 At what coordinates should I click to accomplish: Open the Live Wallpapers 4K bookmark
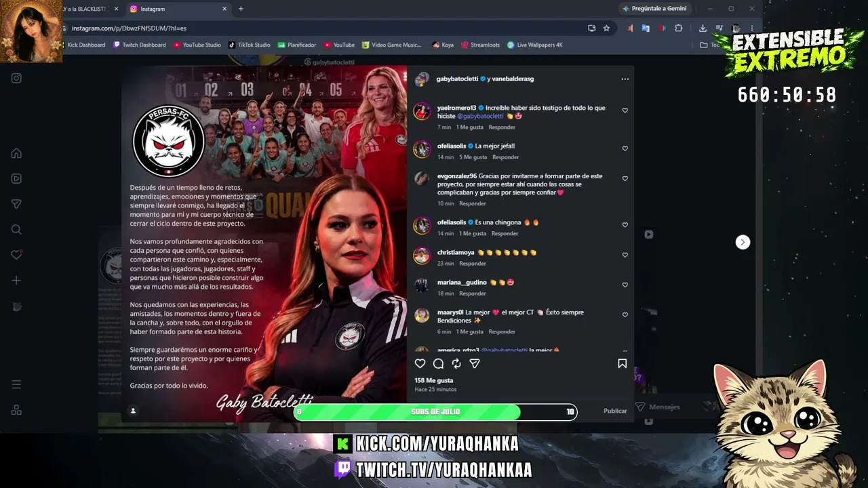tap(535, 45)
